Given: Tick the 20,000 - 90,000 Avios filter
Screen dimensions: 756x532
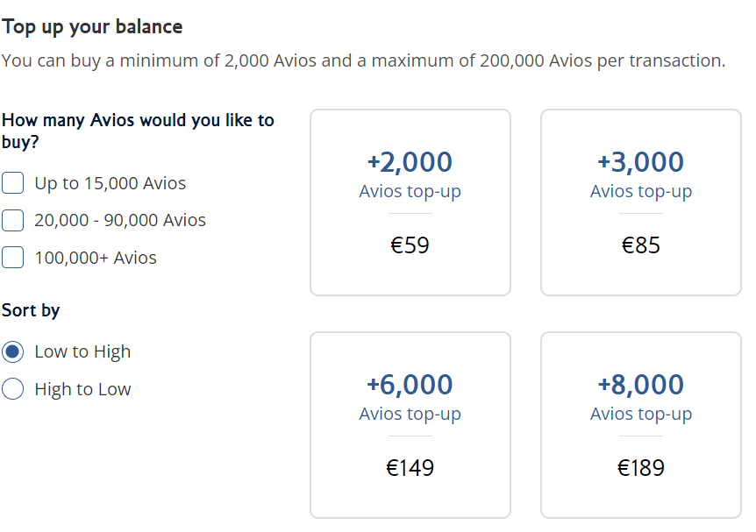Looking at the screenshot, I should click(x=13, y=220).
